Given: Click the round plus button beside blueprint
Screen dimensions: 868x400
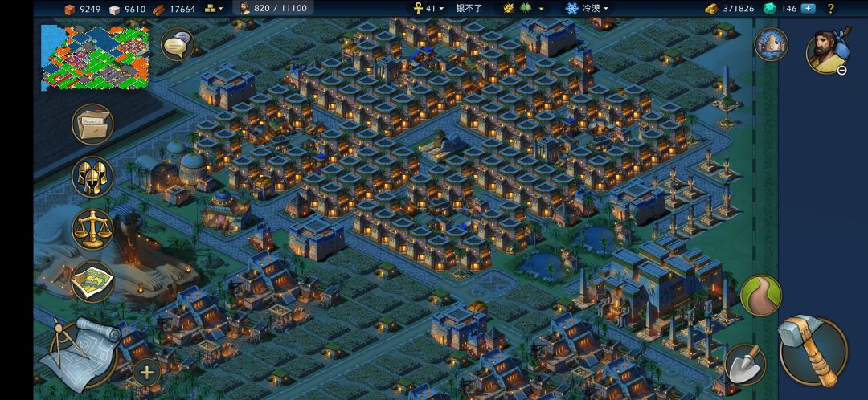Looking at the screenshot, I should click(x=147, y=373).
